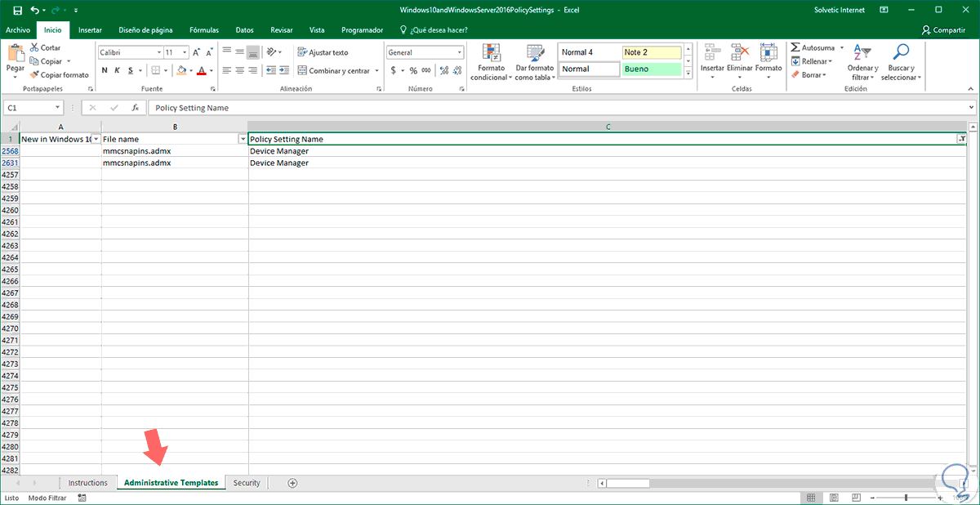This screenshot has height=505, width=980.
Task: Open the Borrar clear dropdown
Action: [x=808, y=74]
